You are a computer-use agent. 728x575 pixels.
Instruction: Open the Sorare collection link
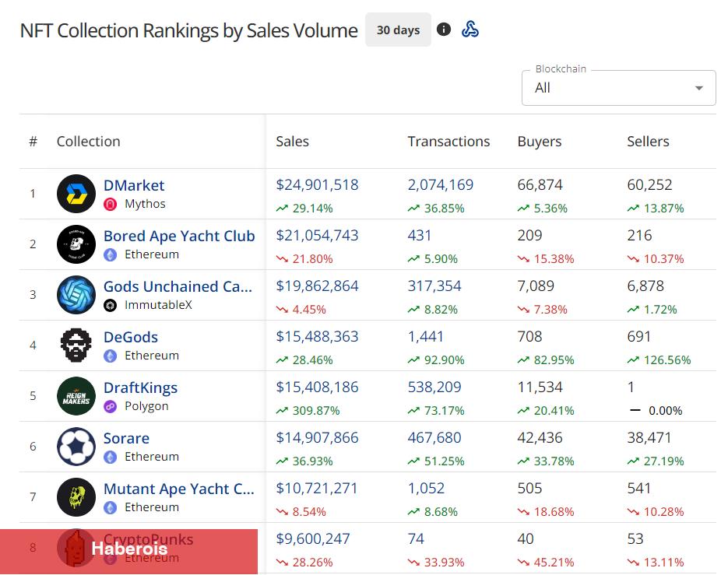coord(126,439)
